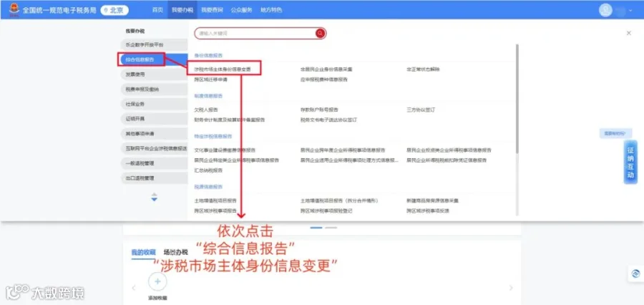
Task: Click the 制度信息报告 section heading
Action: (208, 96)
